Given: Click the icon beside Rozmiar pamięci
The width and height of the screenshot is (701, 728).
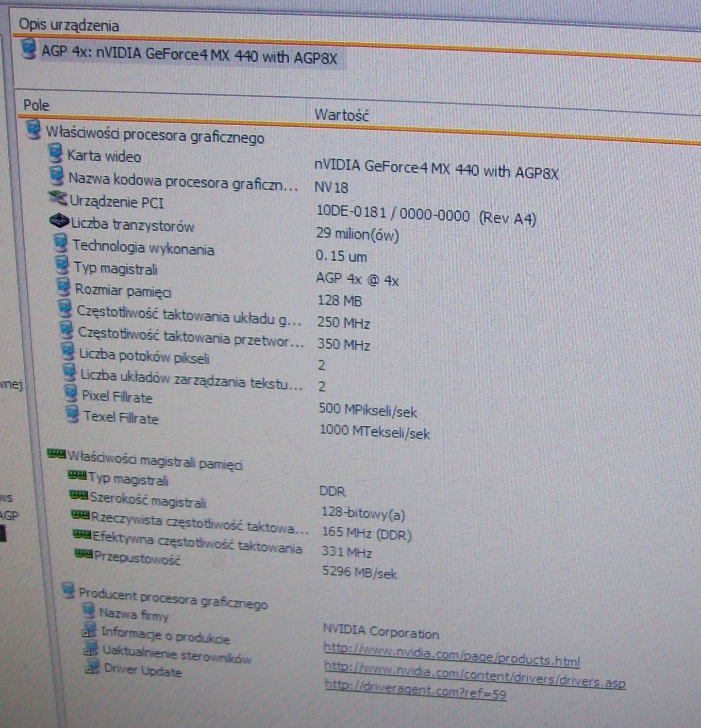Looking at the screenshot, I should (x=64, y=287).
